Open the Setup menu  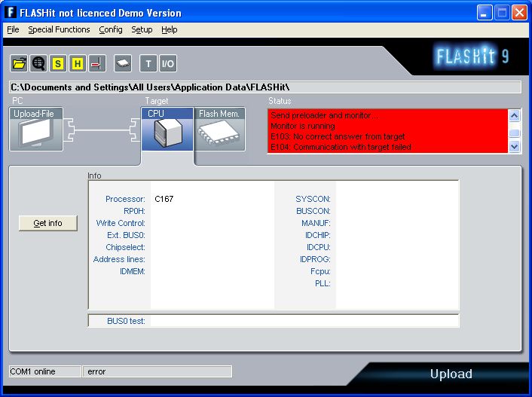[x=142, y=30]
